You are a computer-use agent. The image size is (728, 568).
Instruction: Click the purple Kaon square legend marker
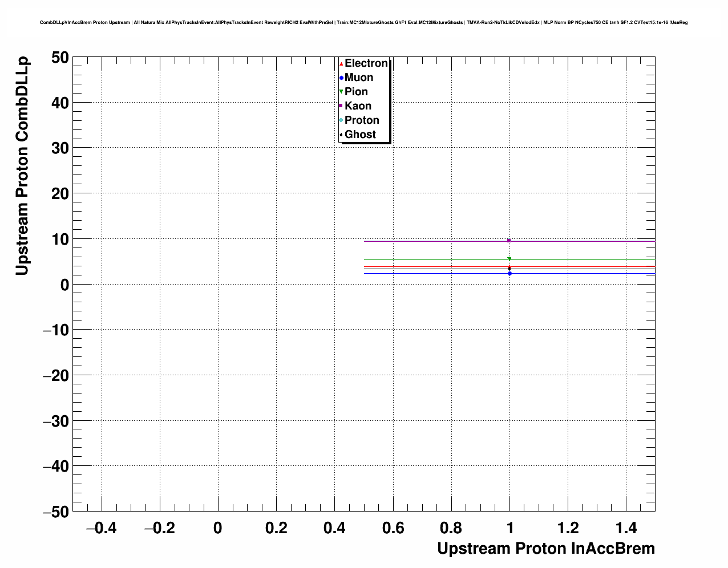pos(341,106)
